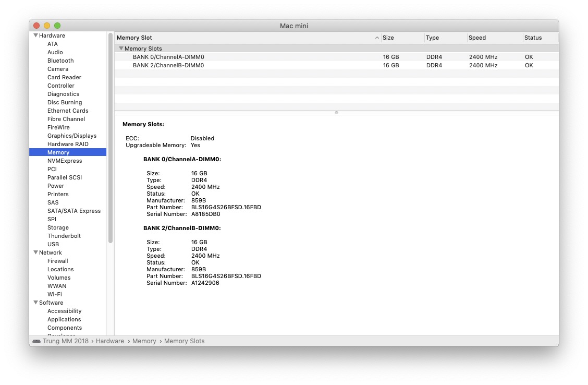Select ATA in the sidebar
This screenshot has width=588, height=385.
53,44
